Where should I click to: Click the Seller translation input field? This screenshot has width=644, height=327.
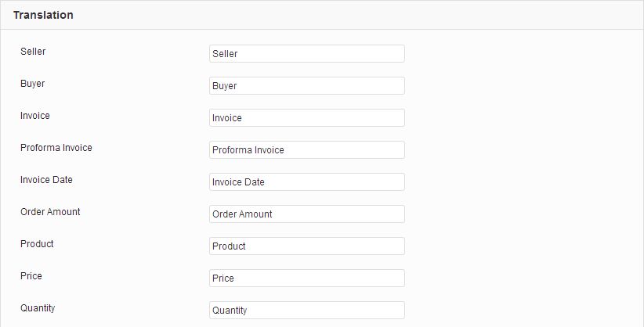(x=307, y=54)
